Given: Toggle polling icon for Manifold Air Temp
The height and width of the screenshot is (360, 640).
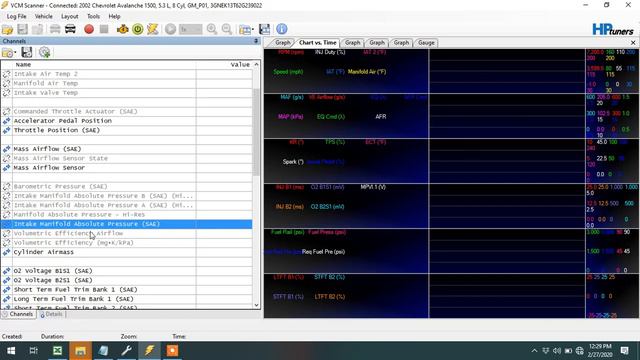Looking at the screenshot, I should 7,83.
